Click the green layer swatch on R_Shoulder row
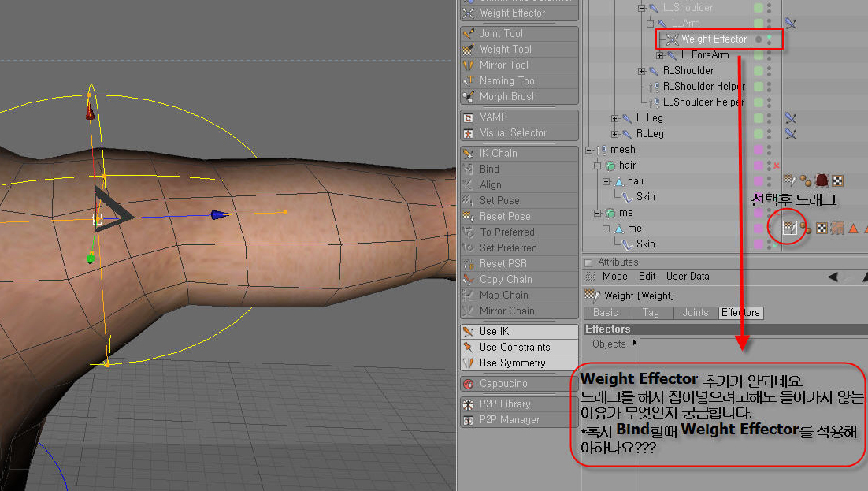The height and width of the screenshot is (491, 868). click(759, 71)
